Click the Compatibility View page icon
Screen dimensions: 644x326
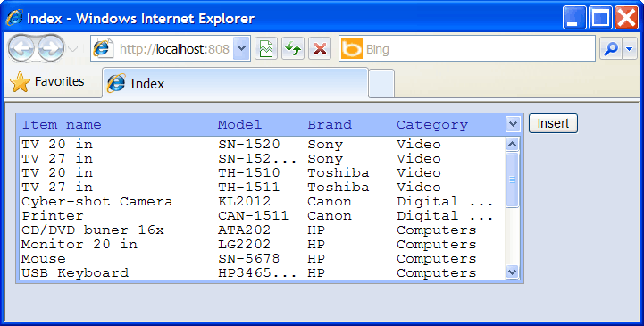(266, 49)
